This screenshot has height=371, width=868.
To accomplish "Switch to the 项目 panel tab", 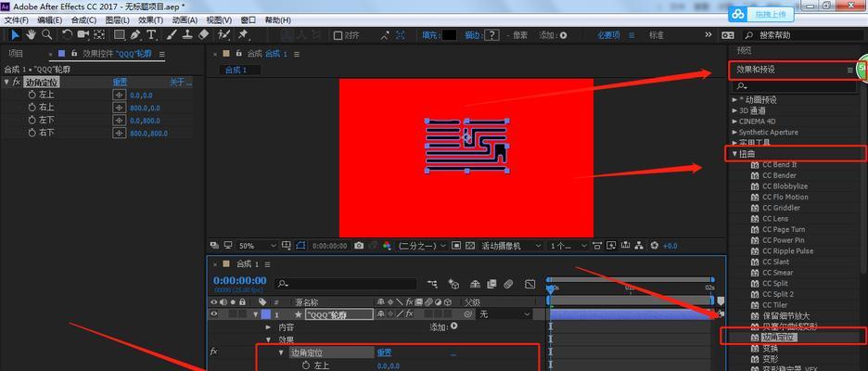I will pos(16,54).
